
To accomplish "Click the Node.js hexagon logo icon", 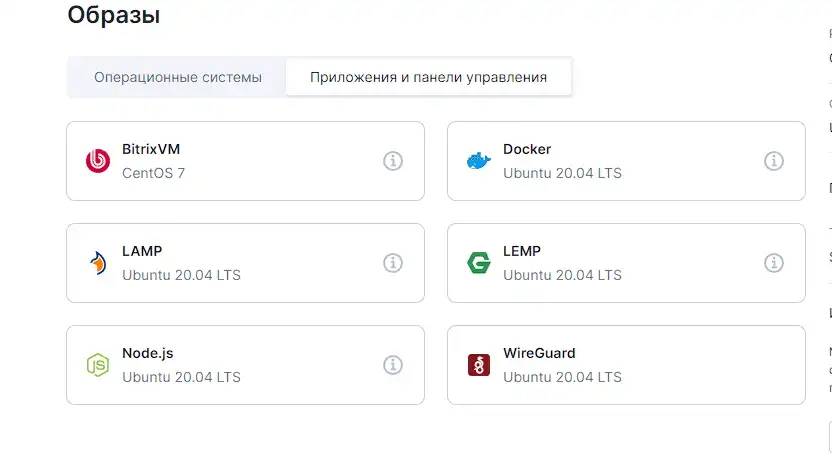I will pyautogui.click(x=98, y=365).
